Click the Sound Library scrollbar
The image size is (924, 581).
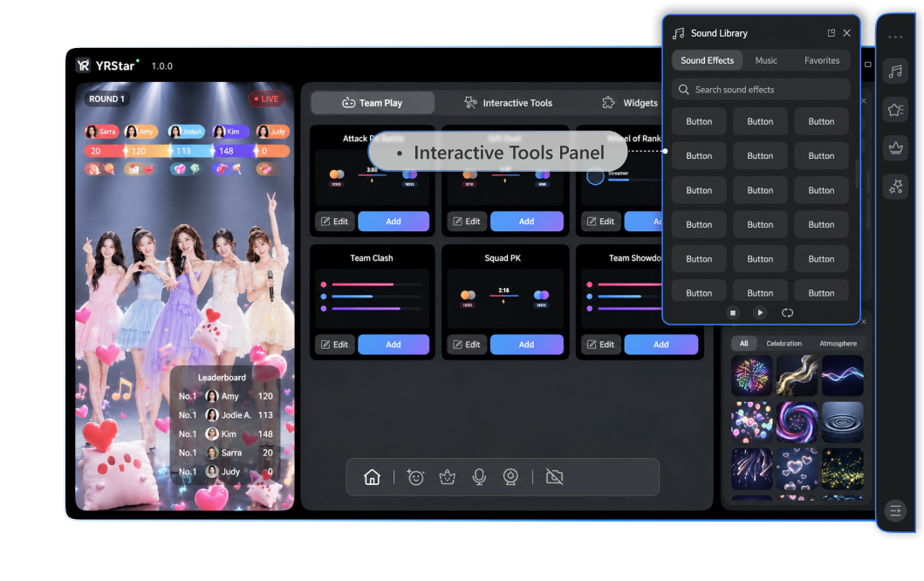856,172
